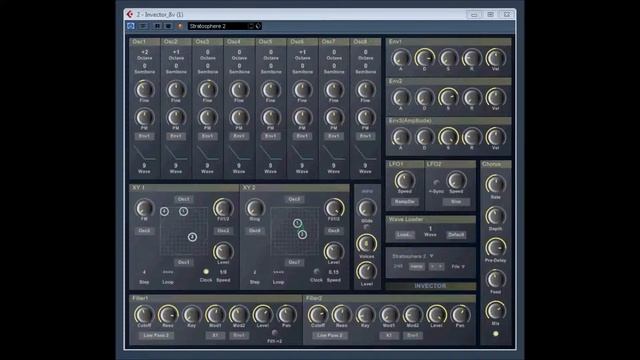The width and height of the screenshot is (640, 360).
Task: Click the Chorus Pre-Delay knob
Action: [x=496, y=247]
